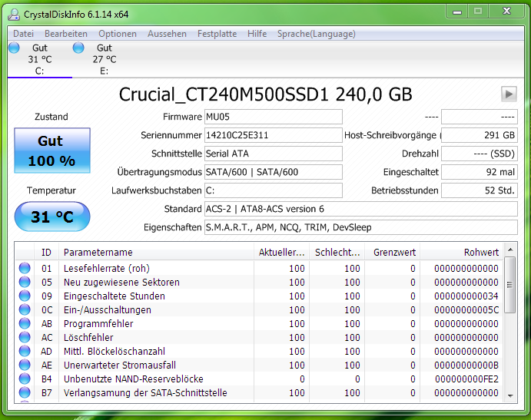Click the Übertragungsmodus field SATA/600
The height and width of the screenshot is (420, 531).
(274, 172)
